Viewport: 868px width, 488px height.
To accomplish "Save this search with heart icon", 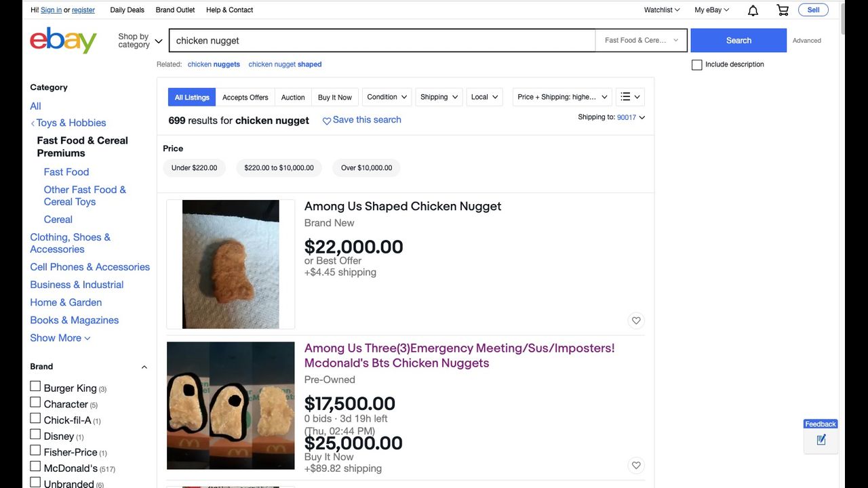I will click(327, 121).
